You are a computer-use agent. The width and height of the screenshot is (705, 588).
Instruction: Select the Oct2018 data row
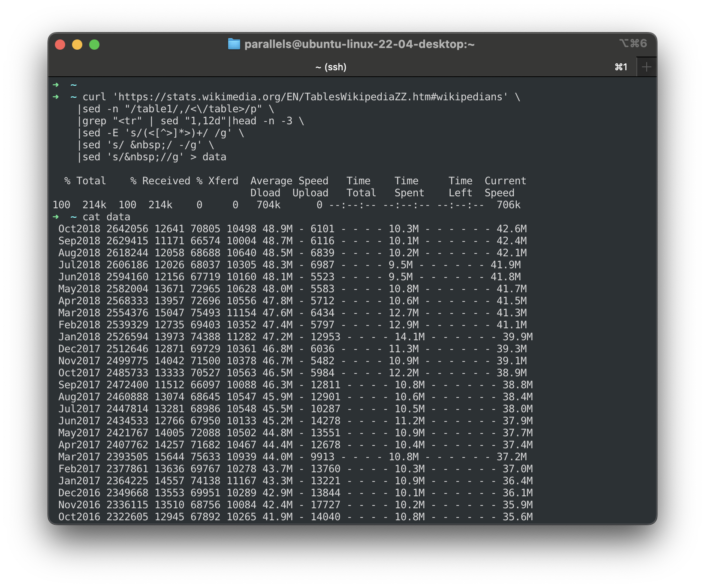pyautogui.click(x=172, y=229)
